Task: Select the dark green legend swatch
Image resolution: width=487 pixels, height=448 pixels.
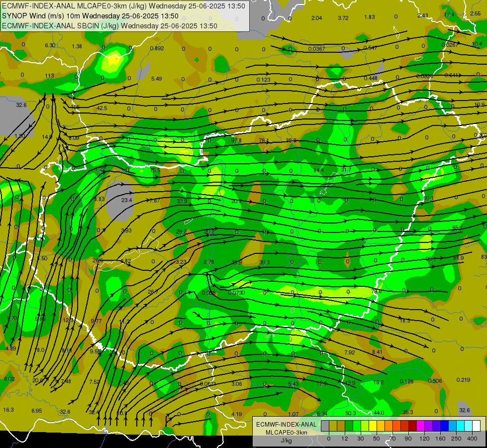Action: point(349,426)
